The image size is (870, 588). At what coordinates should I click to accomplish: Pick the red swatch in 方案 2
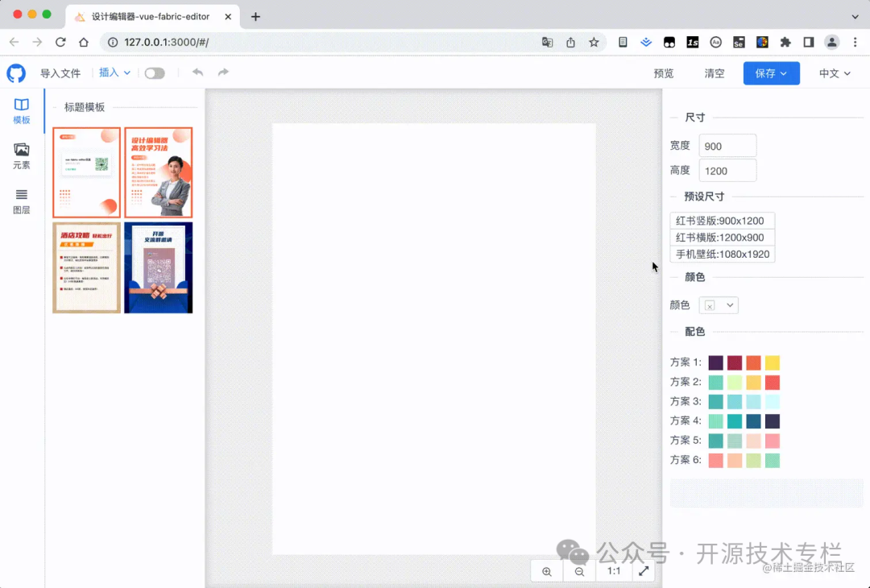click(x=773, y=382)
